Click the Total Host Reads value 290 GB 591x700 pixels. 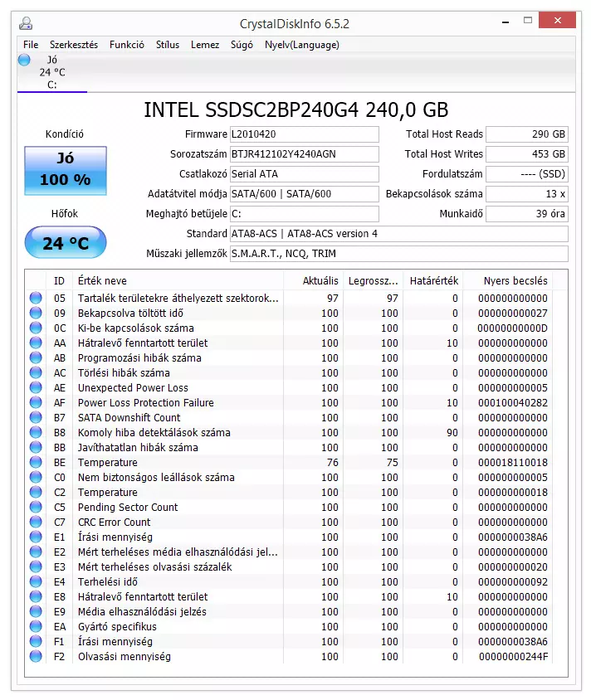(527, 134)
